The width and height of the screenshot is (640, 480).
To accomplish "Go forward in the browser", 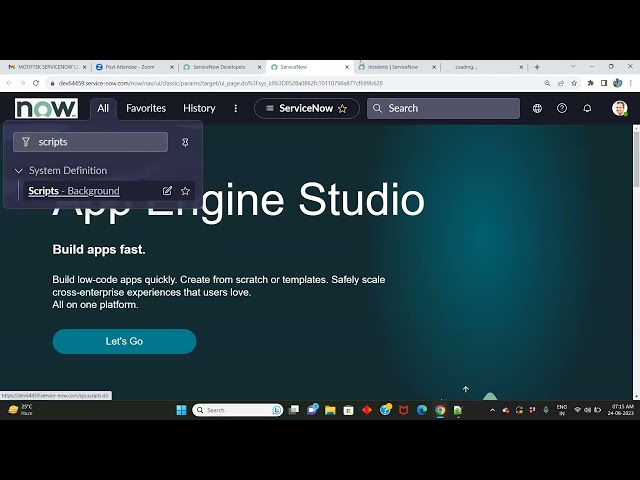I will (23, 83).
